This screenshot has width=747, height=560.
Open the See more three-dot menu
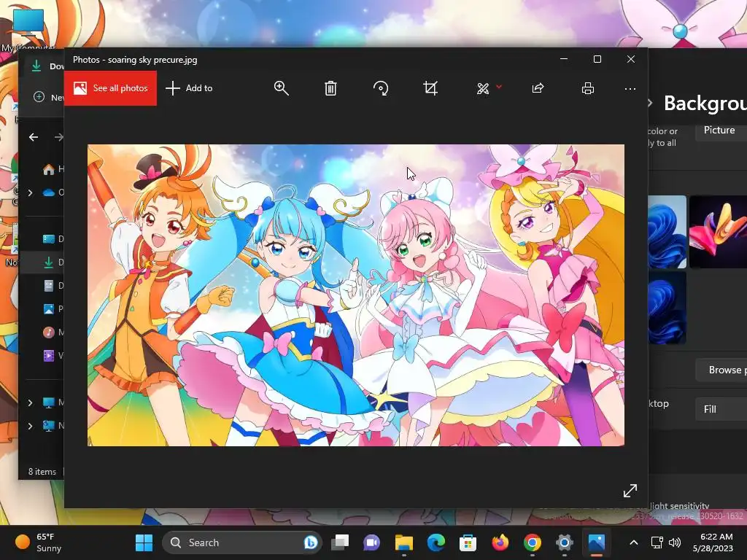[x=630, y=88]
